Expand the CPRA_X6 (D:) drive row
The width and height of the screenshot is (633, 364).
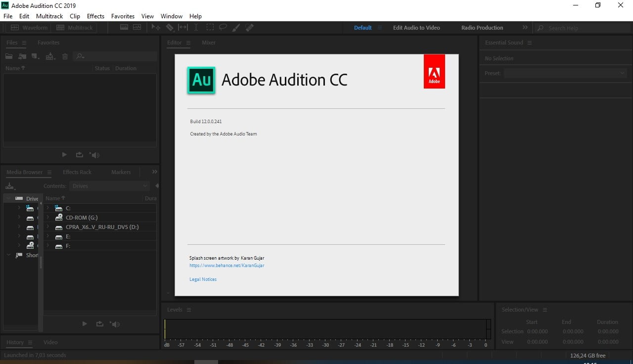[48, 227]
